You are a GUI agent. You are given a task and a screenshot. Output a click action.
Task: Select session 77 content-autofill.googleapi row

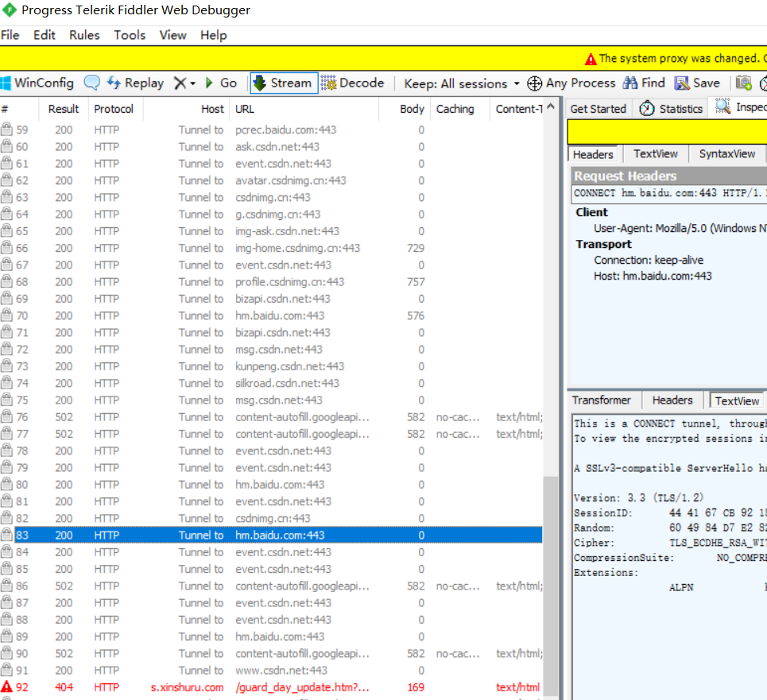coord(271,434)
